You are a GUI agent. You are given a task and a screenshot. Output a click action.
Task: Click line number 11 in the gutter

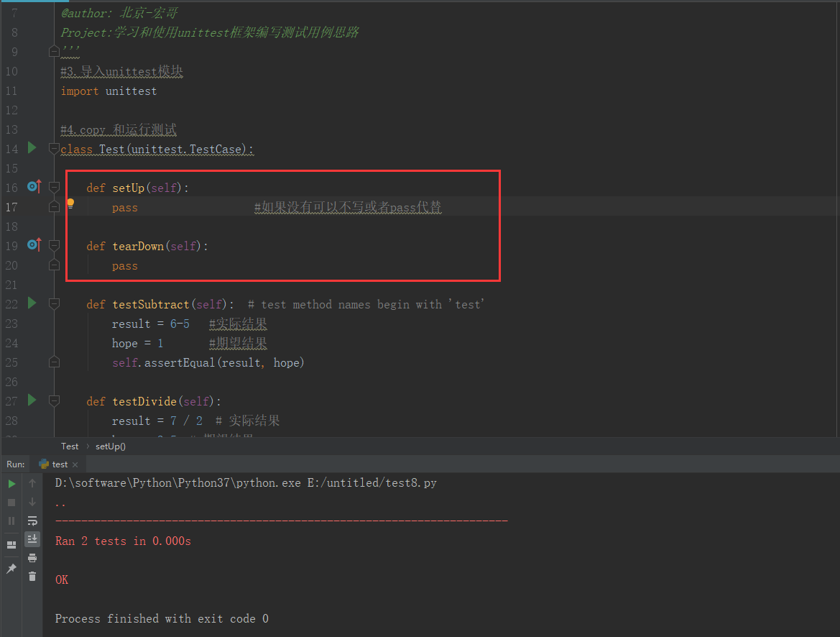click(x=11, y=91)
